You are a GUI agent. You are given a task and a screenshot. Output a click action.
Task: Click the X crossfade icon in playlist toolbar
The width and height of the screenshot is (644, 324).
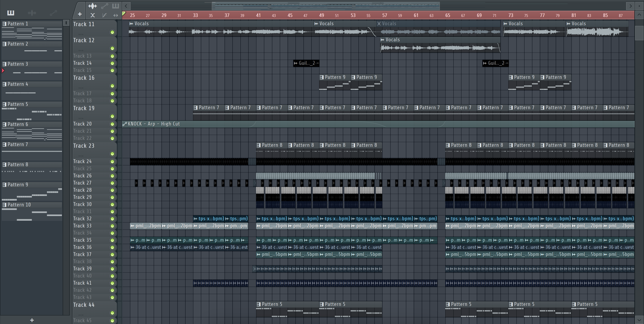[x=93, y=15]
